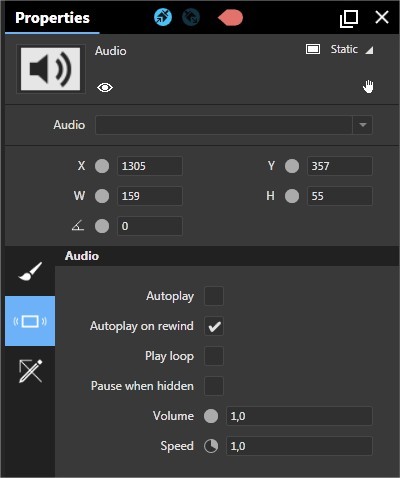The width and height of the screenshot is (400, 478).
Task: Click the audio speaker thumbnail
Action: click(x=51, y=69)
